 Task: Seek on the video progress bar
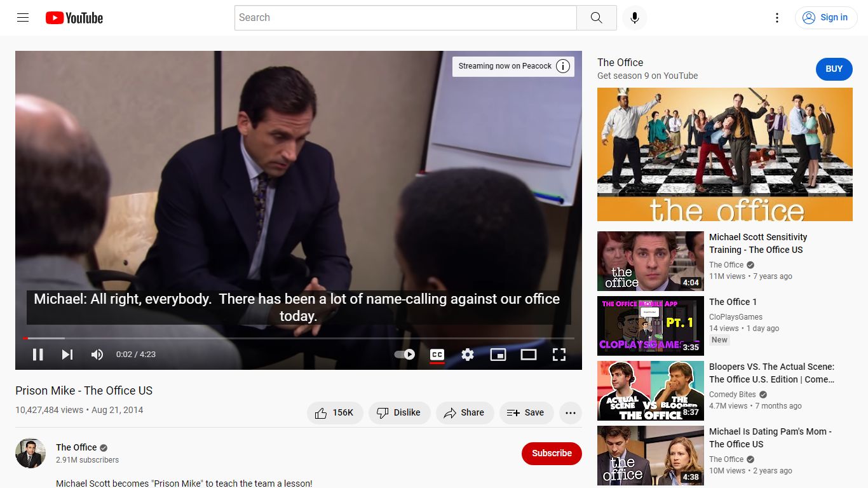299,338
